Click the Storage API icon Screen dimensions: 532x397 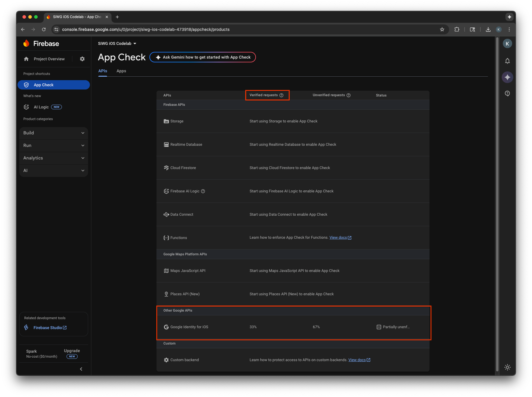tap(166, 121)
